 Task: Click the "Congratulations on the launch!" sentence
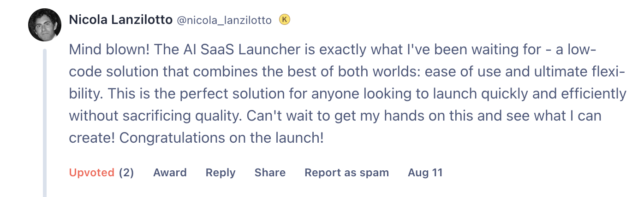click(216, 138)
